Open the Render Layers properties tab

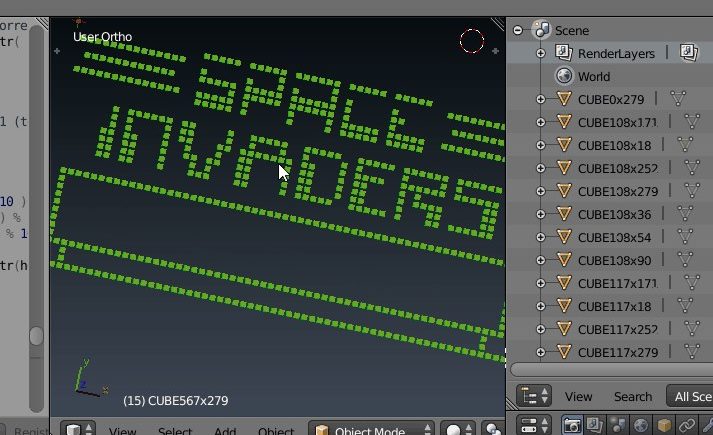(595, 425)
